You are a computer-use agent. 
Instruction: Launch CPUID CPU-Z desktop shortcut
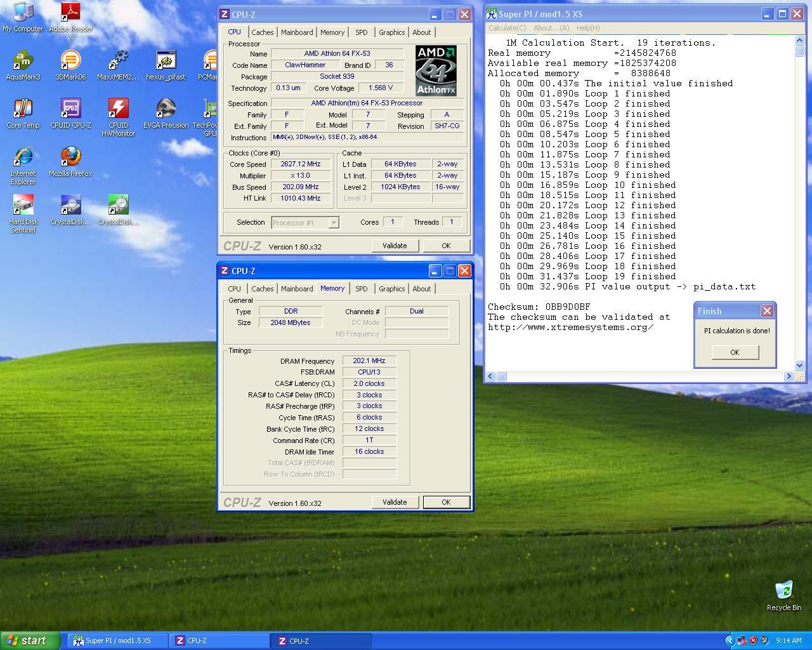click(x=70, y=114)
